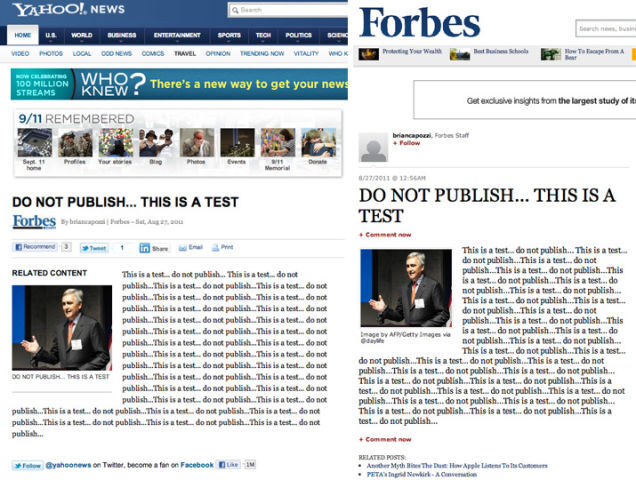This screenshot has height=480, width=636.
Task: Open related post about PETA's Ingrid Newkirk
Action: coord(421,473)
